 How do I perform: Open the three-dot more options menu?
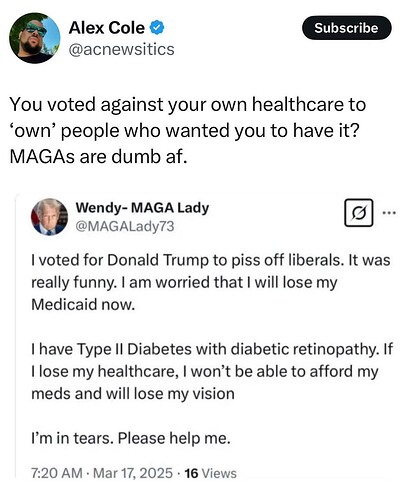click(389, 212)
